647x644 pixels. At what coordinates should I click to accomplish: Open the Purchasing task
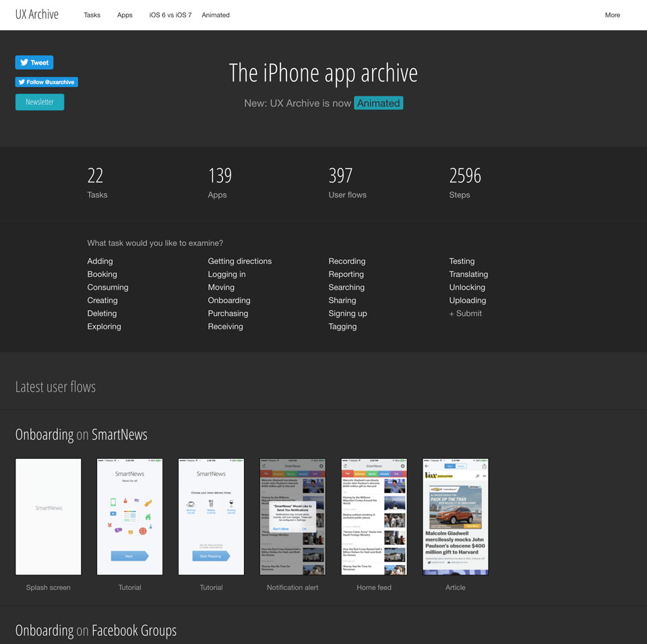(x=228, y=313)
